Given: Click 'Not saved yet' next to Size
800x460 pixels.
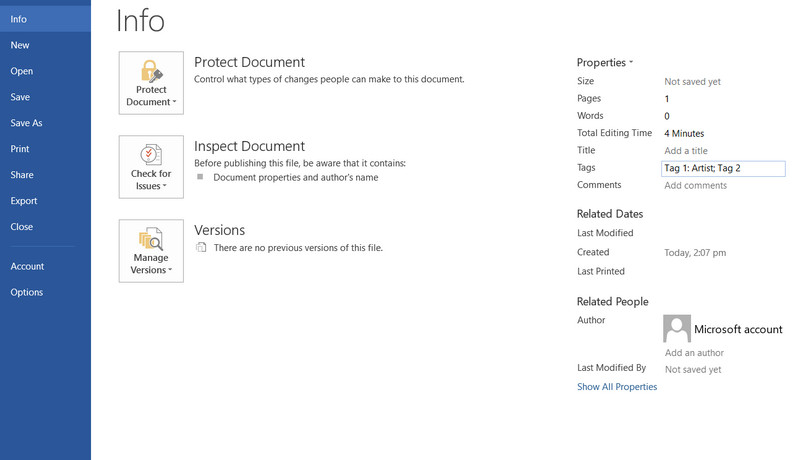Looking at the screenshot, I should [x=692, y=82].
